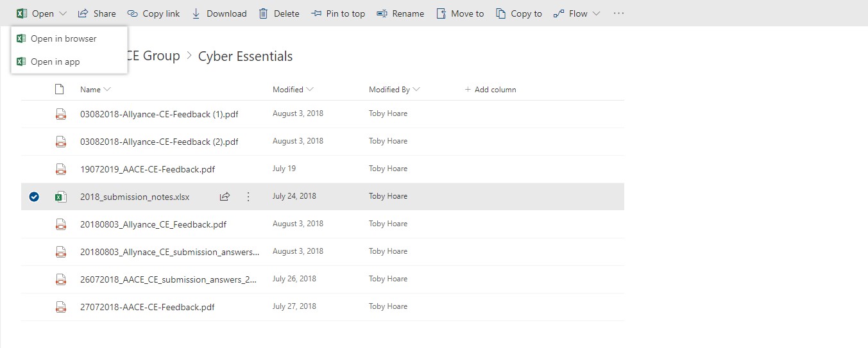Open 20180803_Allyance_CE_Feedback.pdf

point(153,224)
